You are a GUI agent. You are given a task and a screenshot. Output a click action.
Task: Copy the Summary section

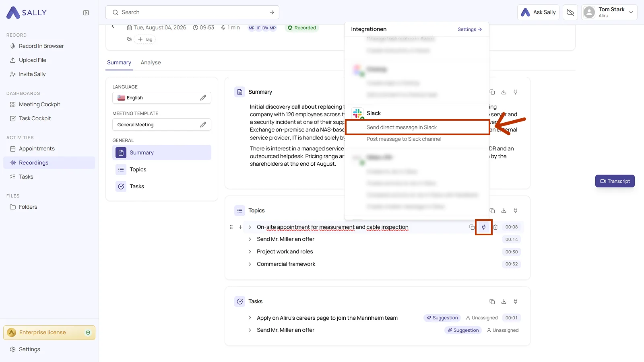(492, 92)
